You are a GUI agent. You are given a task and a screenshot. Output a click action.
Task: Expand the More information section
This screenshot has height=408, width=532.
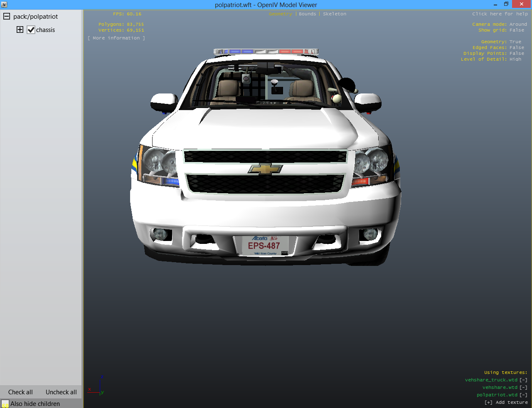[116, 38]
